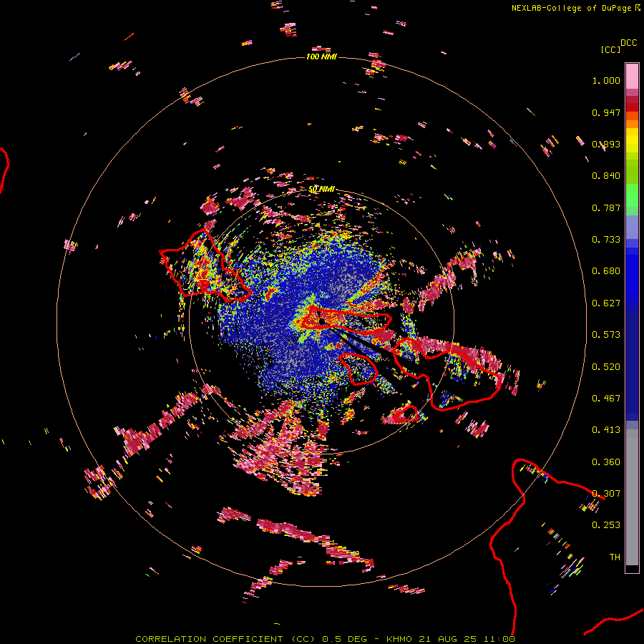Click the radar site center point
The image size is (644, 644).
coord(321,321)
